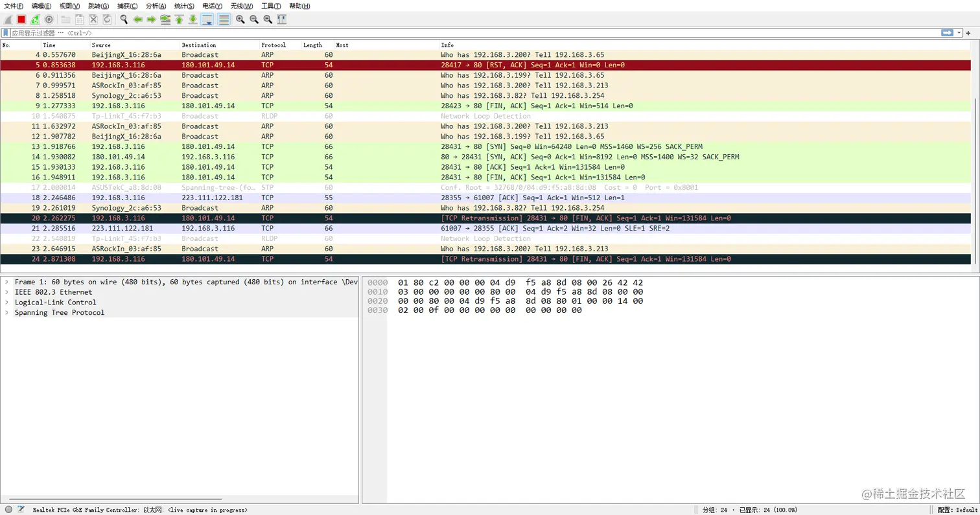980x515 pixels.
Task: Open display filter history dropdown
Action: [959, 32]
